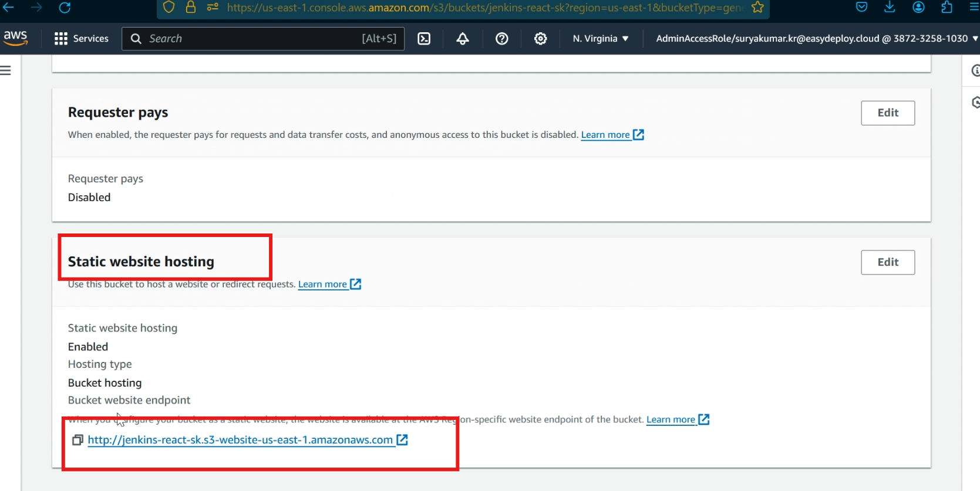Screen dimensions: 980x491
Task: Open the browser downloads icon
Action: 890,7
